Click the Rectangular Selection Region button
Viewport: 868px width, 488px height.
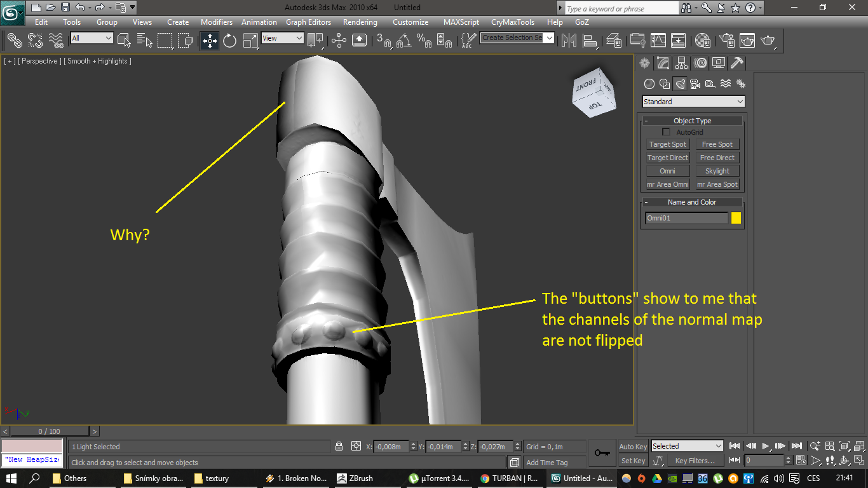[165, 41]
